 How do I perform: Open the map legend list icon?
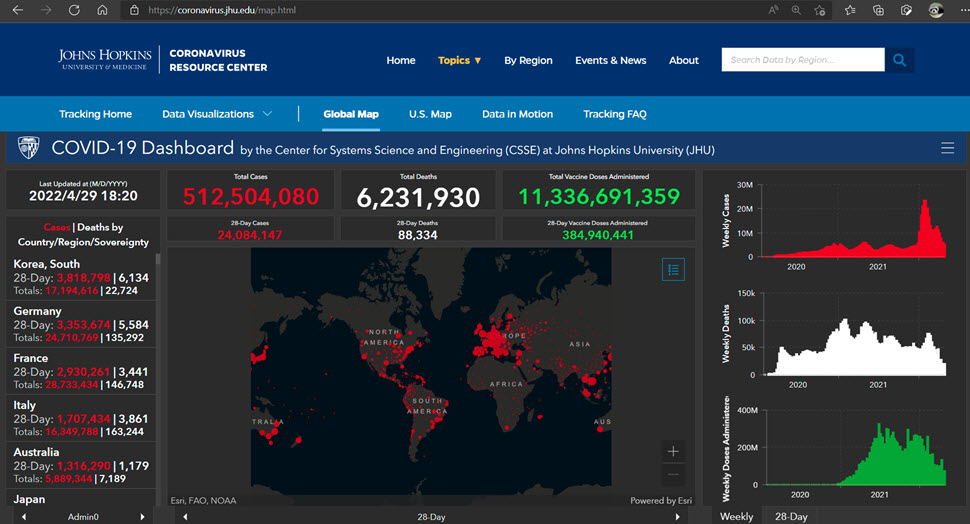pyautogui.click(x=673, y=270)
